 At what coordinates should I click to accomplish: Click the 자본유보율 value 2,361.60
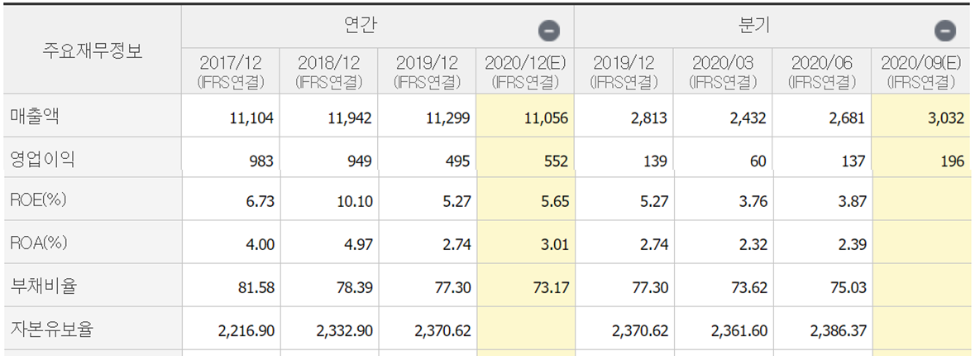tap(741, 331)
